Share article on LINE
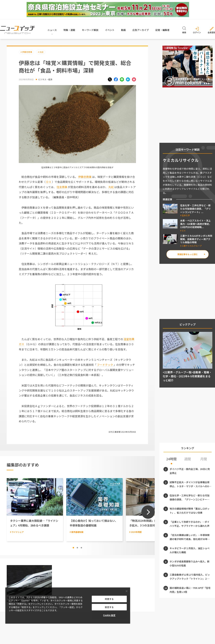The image size is (215, 644). (122, 80)
